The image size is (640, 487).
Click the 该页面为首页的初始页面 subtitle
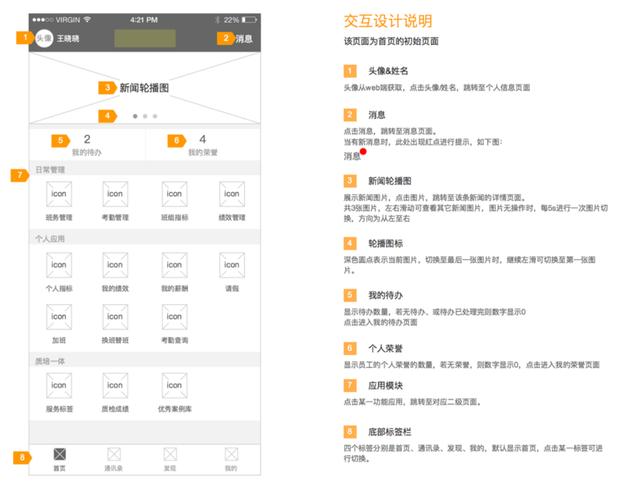point(391,41)
